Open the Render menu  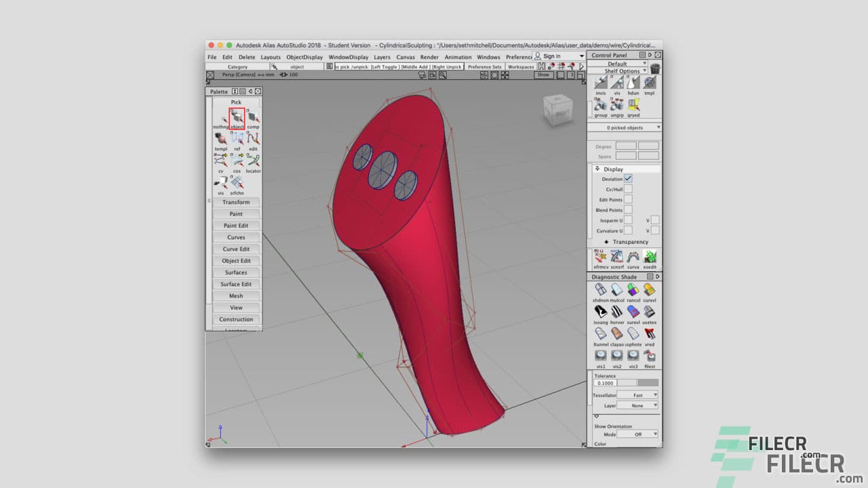(x=429, y=57)
